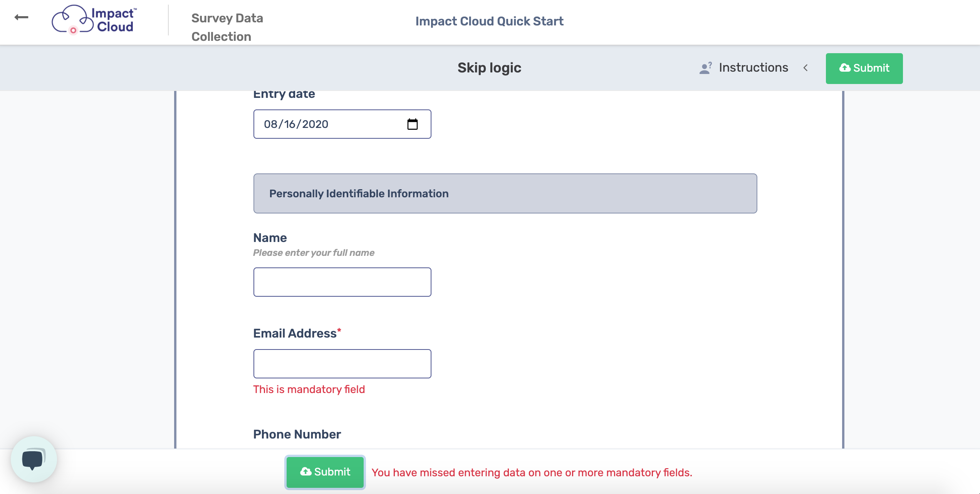Click the 'This is mandatory field' error text

tap(309, 389)
